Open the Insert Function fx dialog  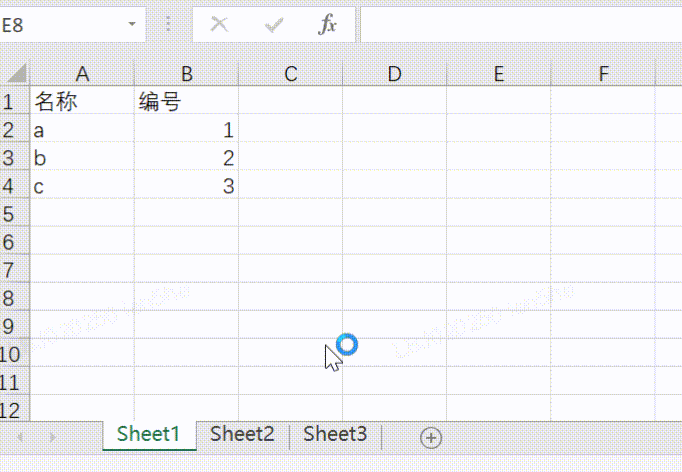[x=327, y=25]
